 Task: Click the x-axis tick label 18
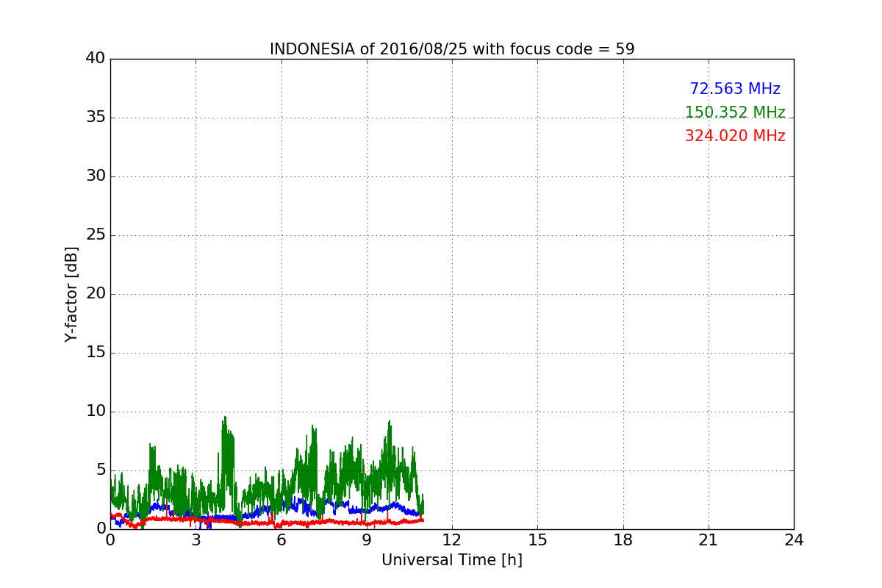[623, 540]
